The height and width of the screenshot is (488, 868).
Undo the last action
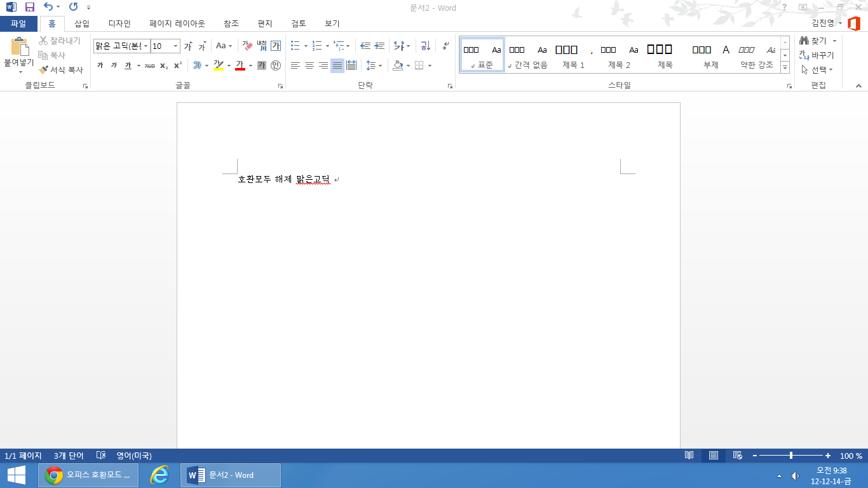coord(48,8)
